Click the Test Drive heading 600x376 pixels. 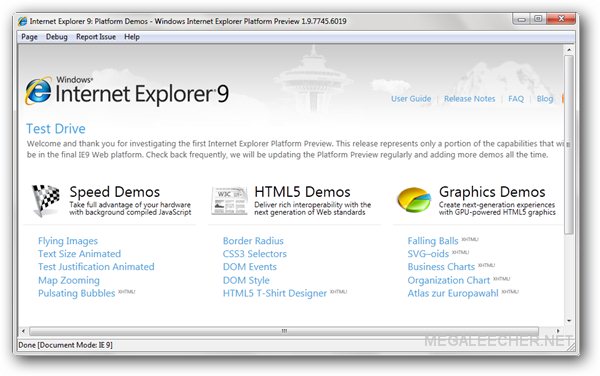pos(56,129)
